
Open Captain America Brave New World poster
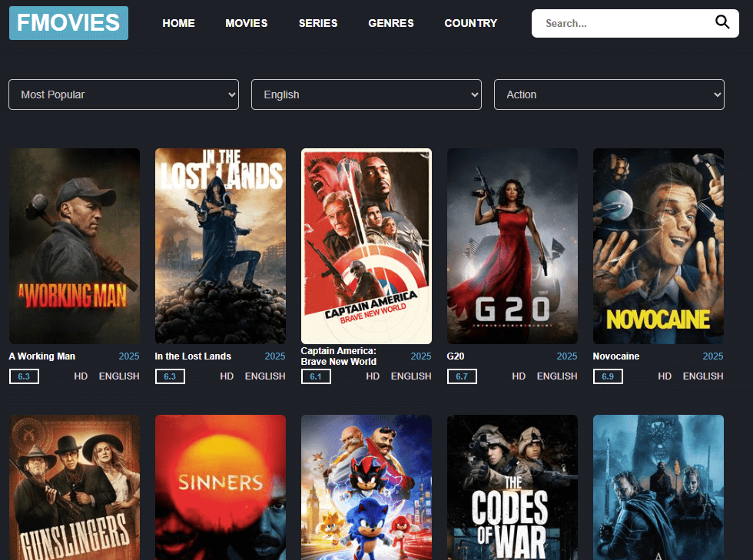pos(367,246)
